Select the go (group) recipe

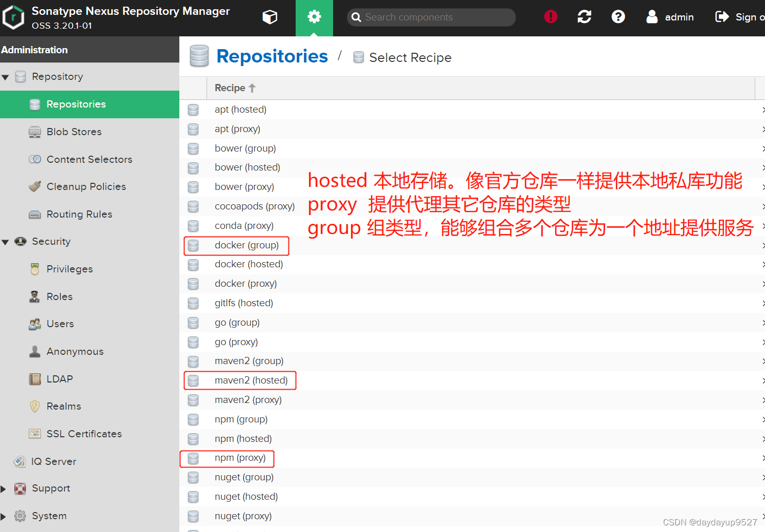tap(472, 323)
